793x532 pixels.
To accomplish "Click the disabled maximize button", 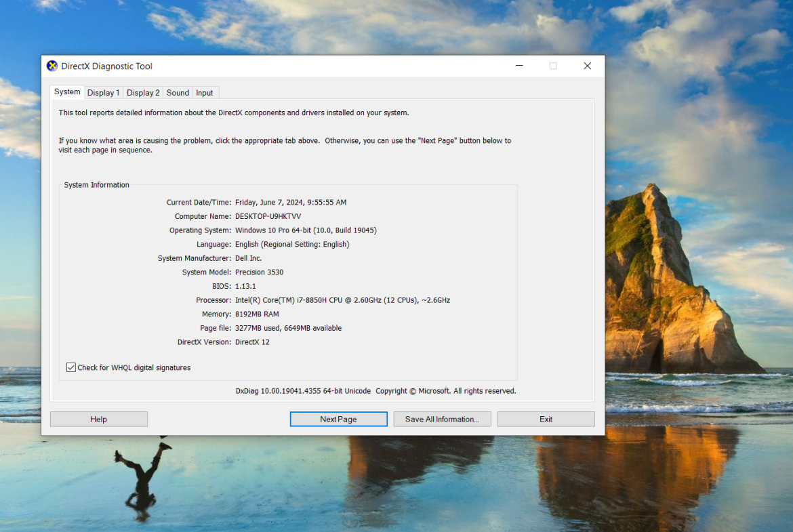I will click(x=553, y=66).
